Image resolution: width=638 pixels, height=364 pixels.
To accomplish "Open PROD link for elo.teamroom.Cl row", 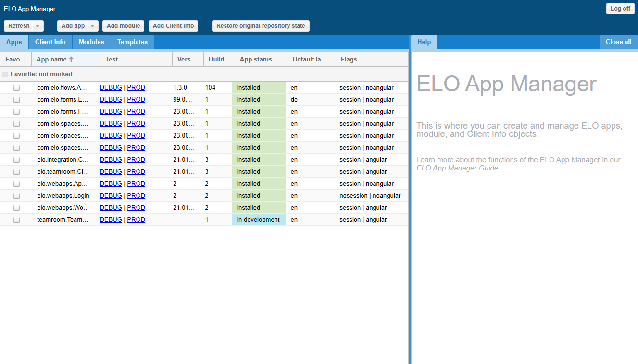I will tap(136, 172).
